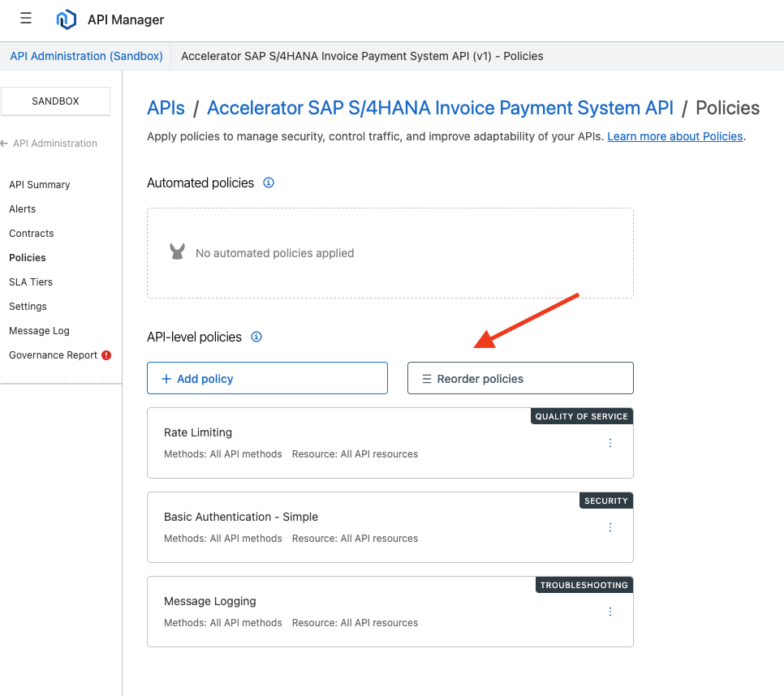Open Basic Authentication policy options menu

pyautogui.click(x=610, y=527)
